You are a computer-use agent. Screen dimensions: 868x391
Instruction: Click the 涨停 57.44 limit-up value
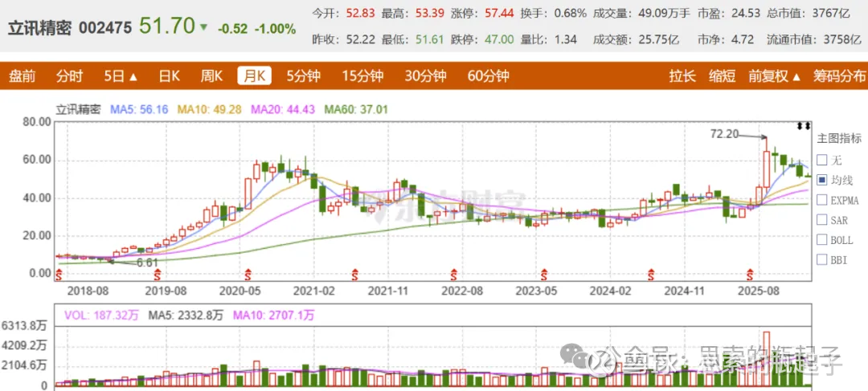coord(481,14)
